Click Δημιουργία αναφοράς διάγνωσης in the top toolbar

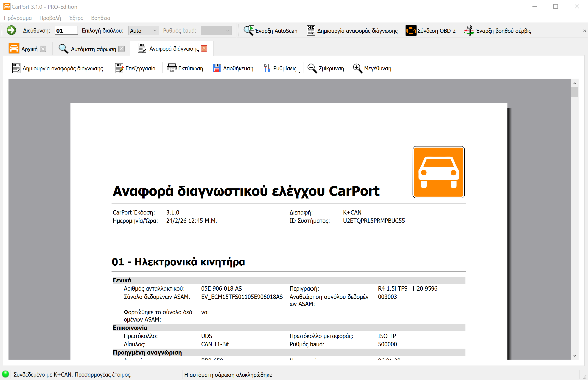(x=352, y=31)
